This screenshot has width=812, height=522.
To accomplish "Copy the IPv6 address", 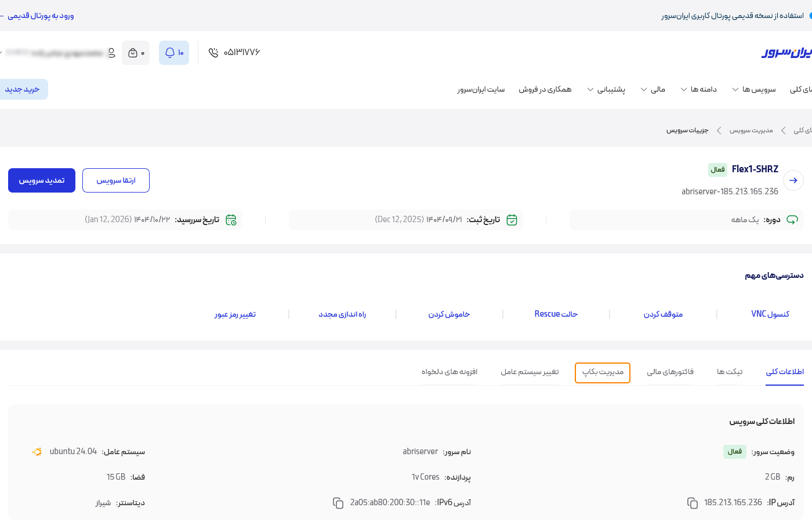I will (338, 503).
